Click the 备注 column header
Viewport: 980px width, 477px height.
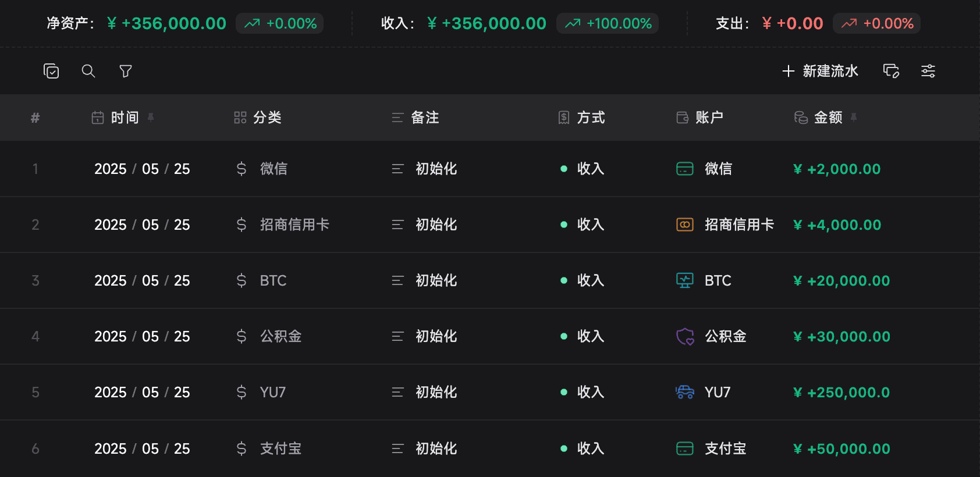(425, 118)
